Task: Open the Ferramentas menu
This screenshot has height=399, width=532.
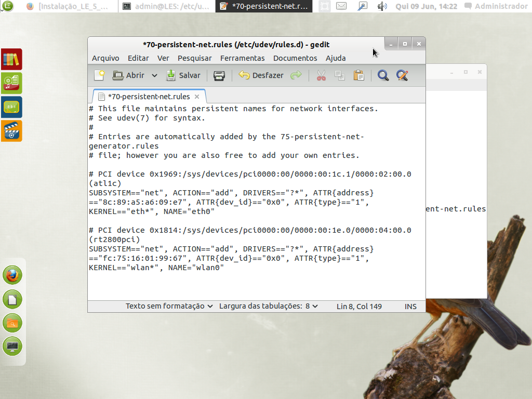Action: [242, 58]
